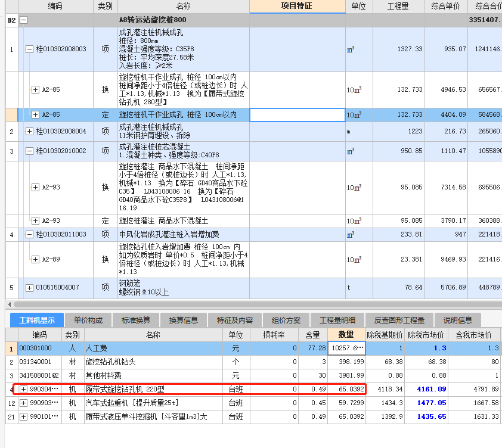Collapse item 桂010302010002
The height and width of the screenshot is (448, 502).
coord(29,151)
